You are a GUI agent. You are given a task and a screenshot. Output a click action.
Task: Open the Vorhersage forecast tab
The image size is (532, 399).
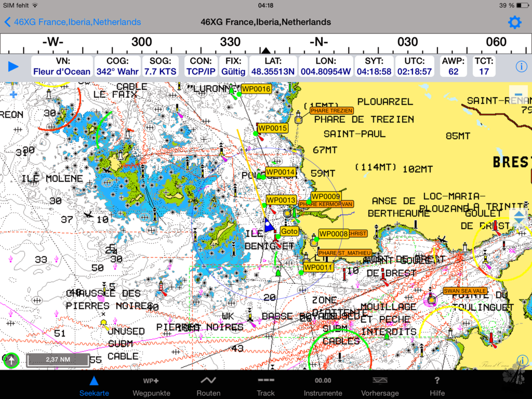380,386
